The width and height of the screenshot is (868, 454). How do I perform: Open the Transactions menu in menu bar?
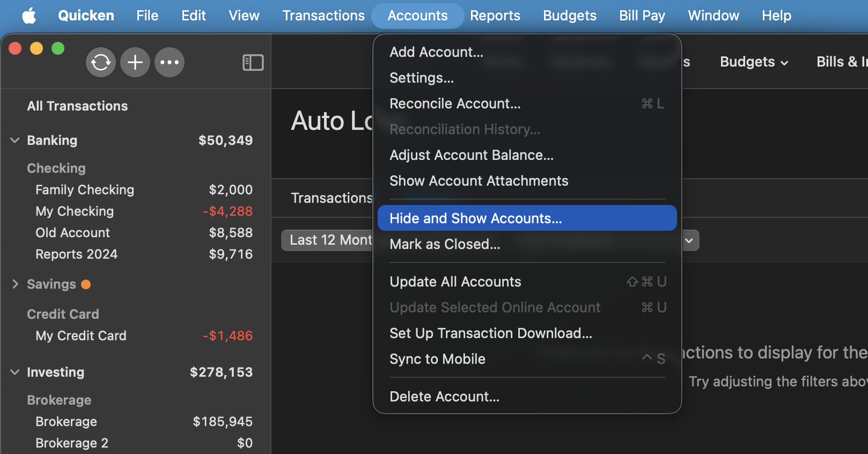[323, 16]
